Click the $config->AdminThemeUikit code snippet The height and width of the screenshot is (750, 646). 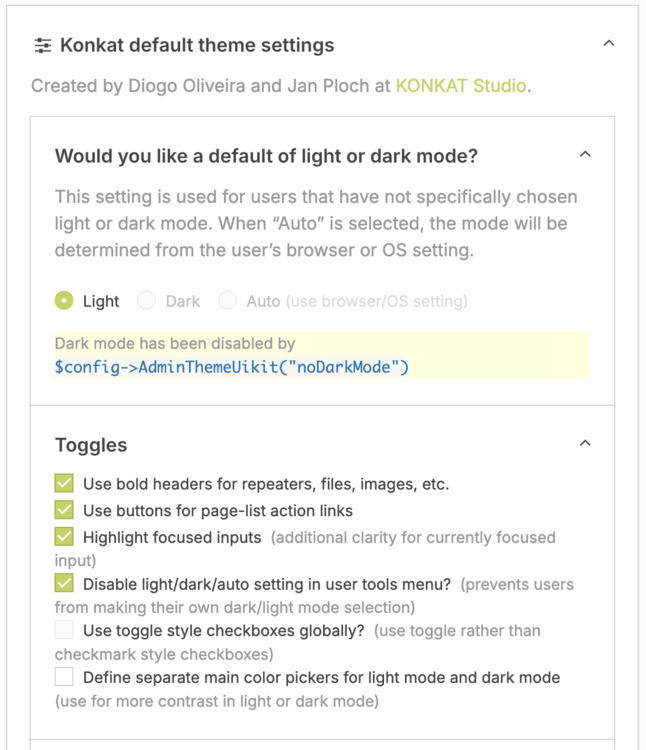coord(232,367)
